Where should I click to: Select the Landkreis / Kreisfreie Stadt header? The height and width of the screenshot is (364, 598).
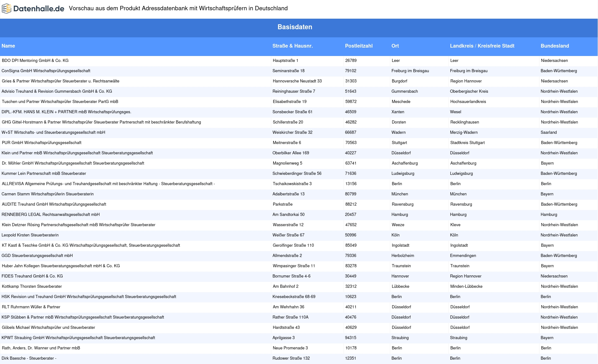tap(482, 46)
